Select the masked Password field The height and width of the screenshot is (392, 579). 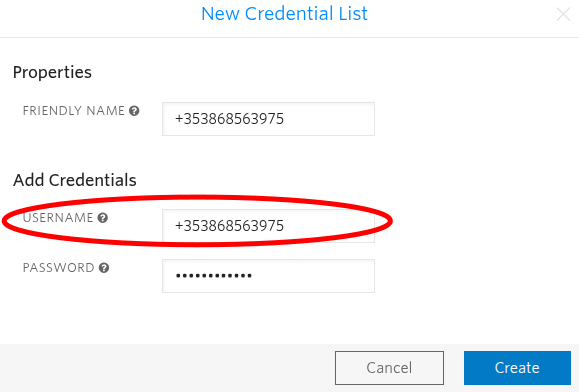268,276
